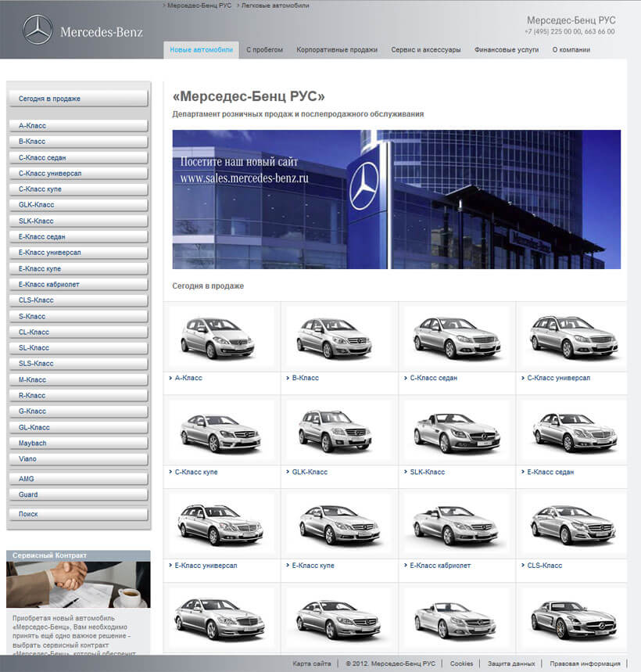
Task: Select SL-Класс sidebar button
Action: [78, 347]
